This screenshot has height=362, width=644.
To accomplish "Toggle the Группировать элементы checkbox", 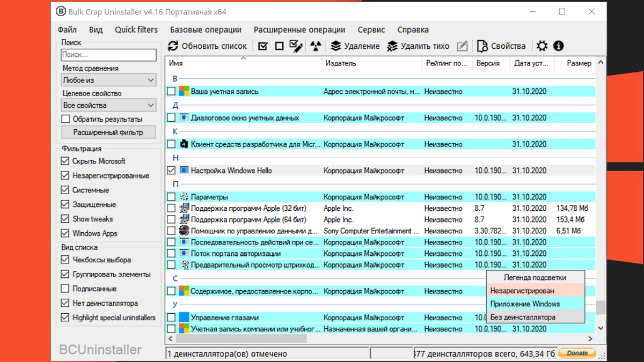I will pos(65,274).
